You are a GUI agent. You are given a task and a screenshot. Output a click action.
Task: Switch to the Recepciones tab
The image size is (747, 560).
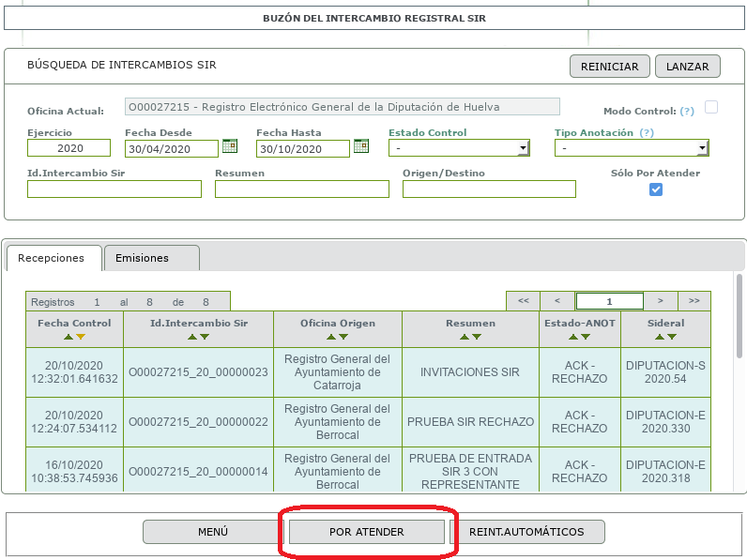coord(53,258)
